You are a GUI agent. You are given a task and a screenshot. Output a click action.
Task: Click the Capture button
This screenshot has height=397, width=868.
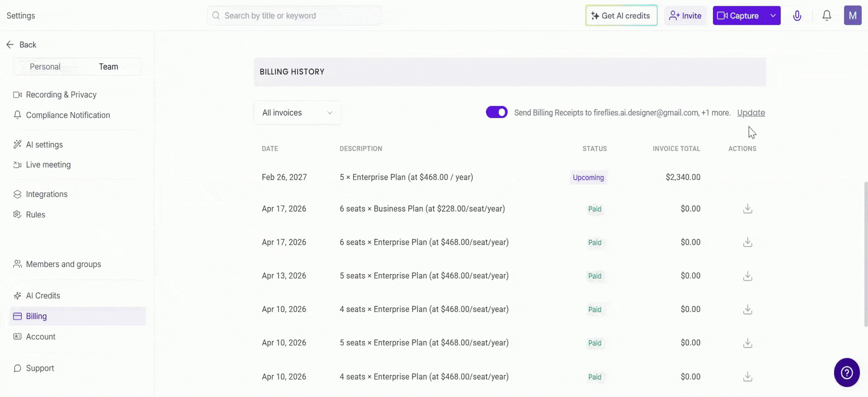(738, 16)
